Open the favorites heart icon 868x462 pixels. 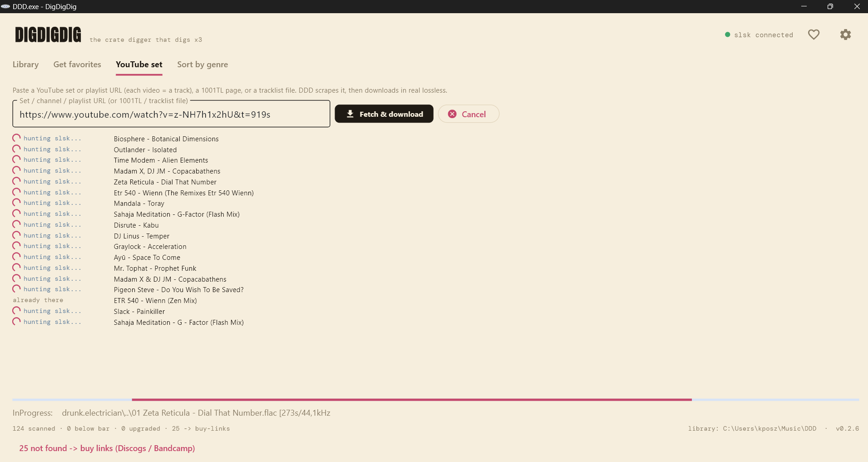(x=814, y=35)
